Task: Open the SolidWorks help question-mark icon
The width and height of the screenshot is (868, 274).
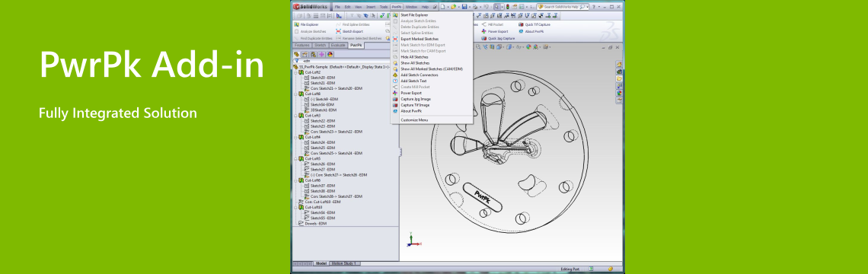Action: click(x=593, y=7)
